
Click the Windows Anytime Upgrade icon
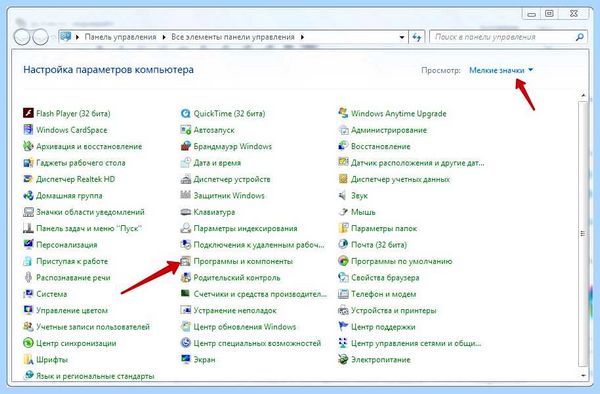[343, 113]
